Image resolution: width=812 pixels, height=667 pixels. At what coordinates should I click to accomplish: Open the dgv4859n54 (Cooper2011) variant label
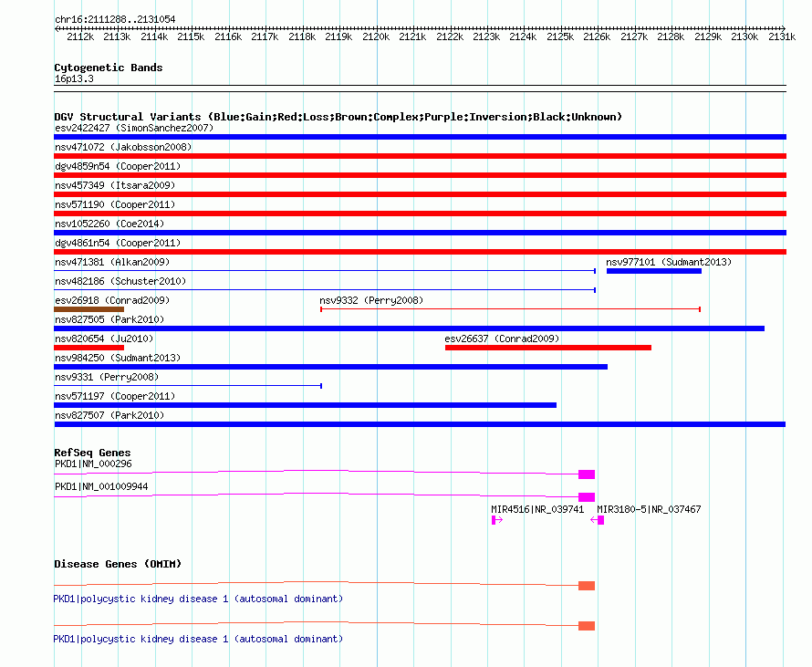(x=118, y=166)
